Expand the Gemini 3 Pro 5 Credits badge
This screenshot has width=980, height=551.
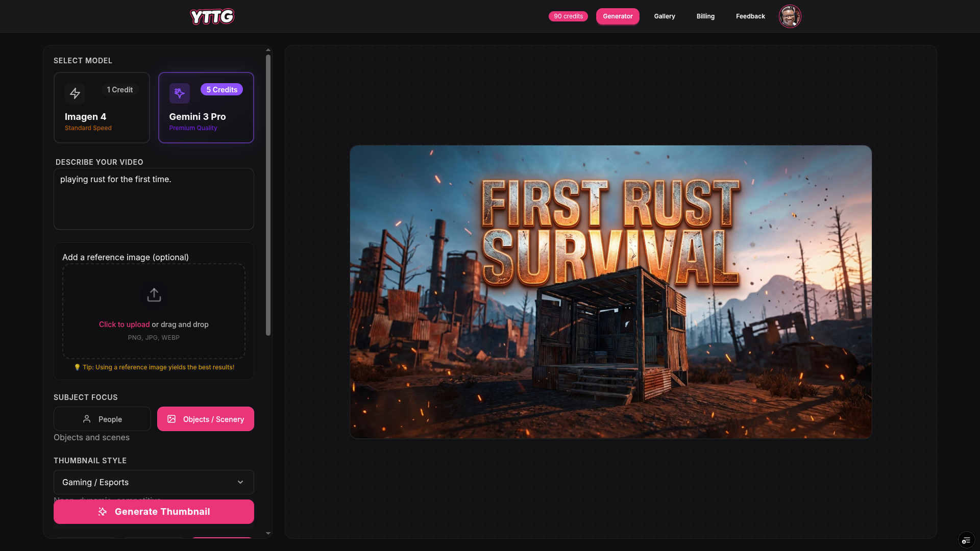(x=222, y=89)
